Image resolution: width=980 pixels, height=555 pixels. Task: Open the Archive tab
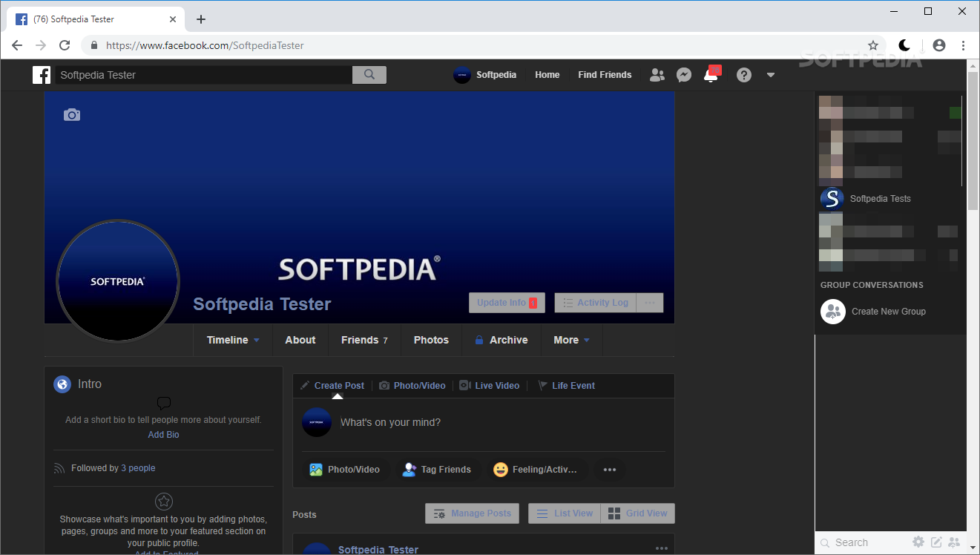coord(501,340)
